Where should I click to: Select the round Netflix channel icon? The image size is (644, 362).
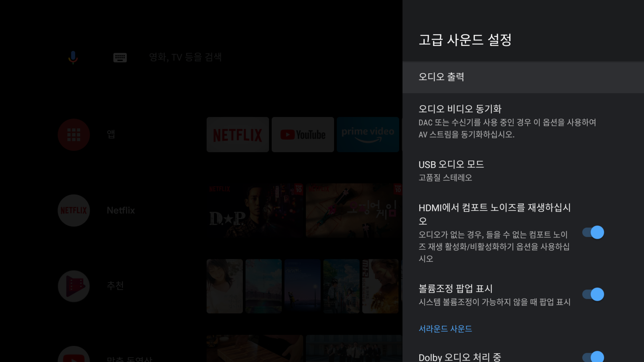[x=74, y=210]
